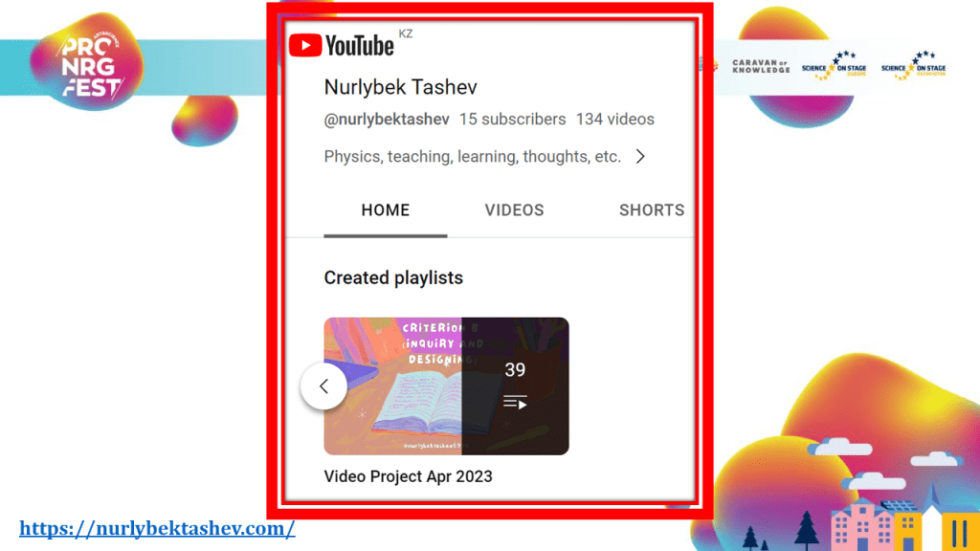Click the Science on Stage Kazakhstan logo
Image resolution: width=980 pixels, height=551 pixels.
point(913,67)
